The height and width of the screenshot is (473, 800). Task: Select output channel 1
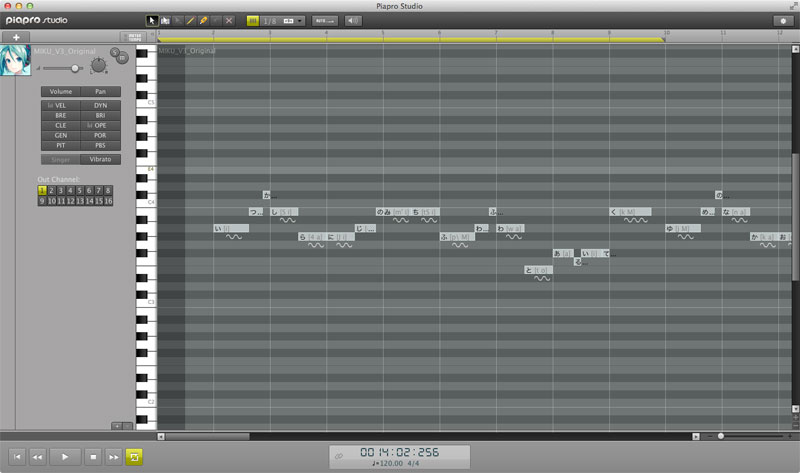pyautogui.click(x=42, y=190)
